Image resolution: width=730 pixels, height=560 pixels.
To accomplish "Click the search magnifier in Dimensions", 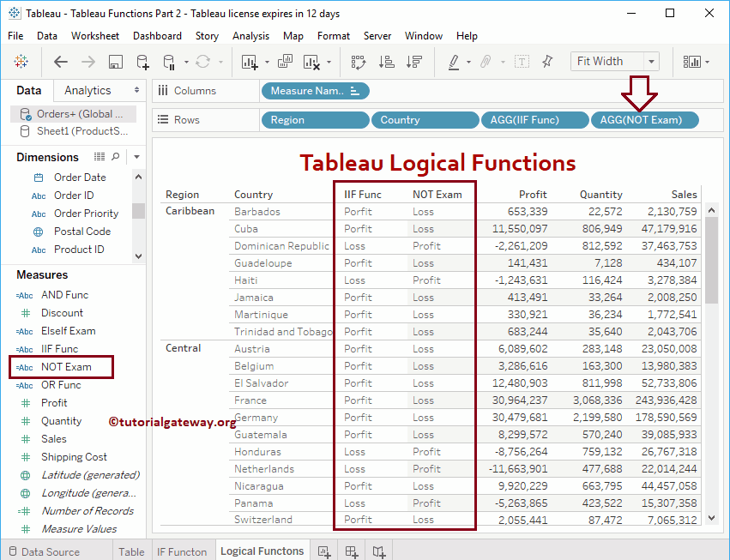I will click(x=116, y=157).
